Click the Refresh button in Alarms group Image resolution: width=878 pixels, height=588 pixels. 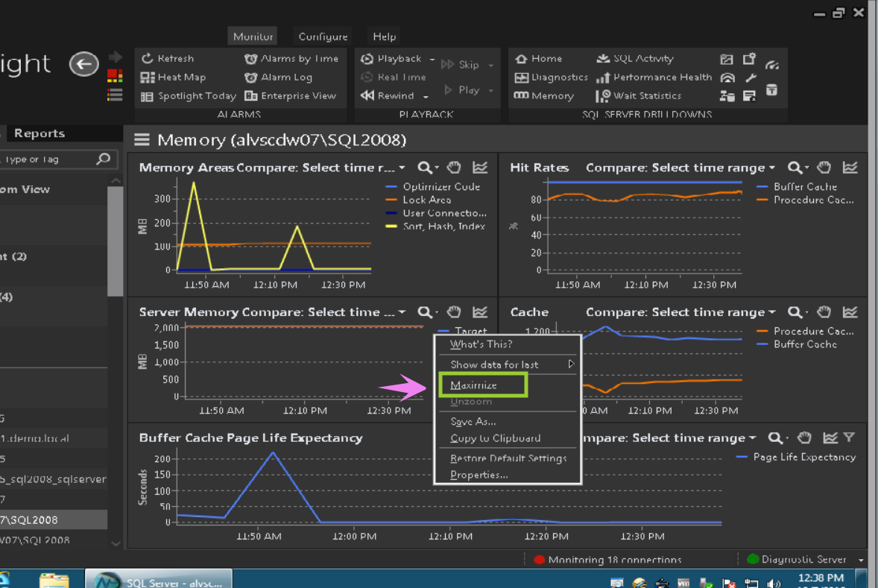click(167, 58)
